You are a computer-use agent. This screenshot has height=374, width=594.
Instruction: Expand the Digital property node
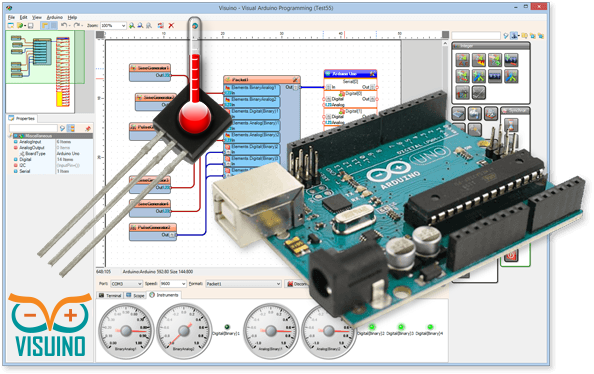tap(16, 160)
